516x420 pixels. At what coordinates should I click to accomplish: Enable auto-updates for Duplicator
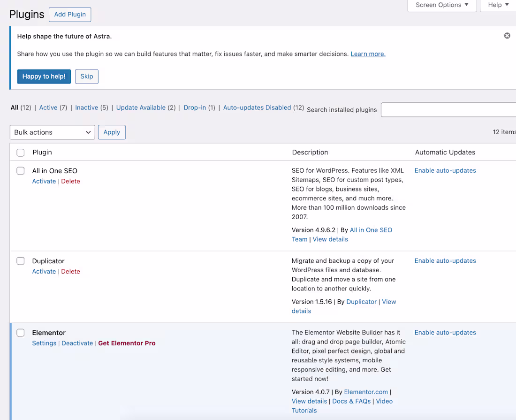click(445, 261)
